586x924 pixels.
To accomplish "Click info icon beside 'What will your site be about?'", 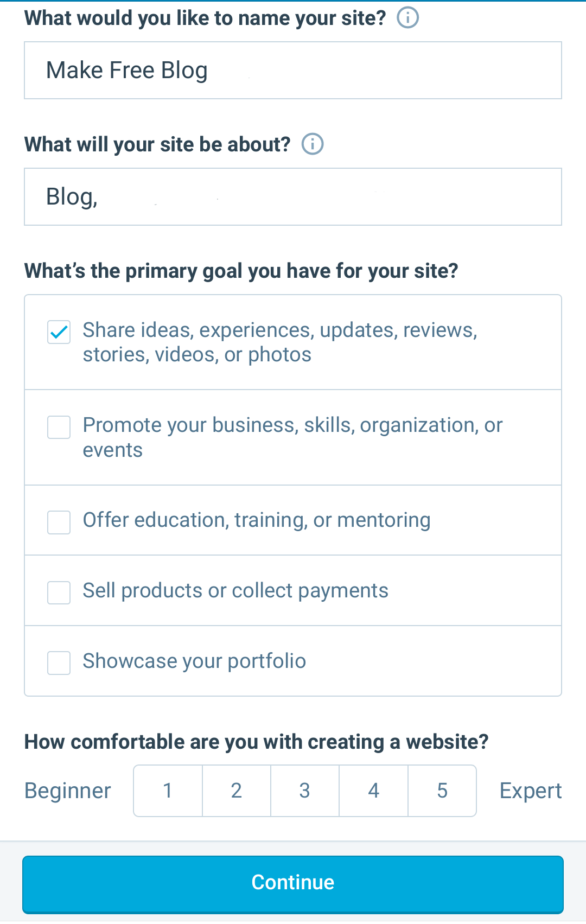I will (313, 144).
